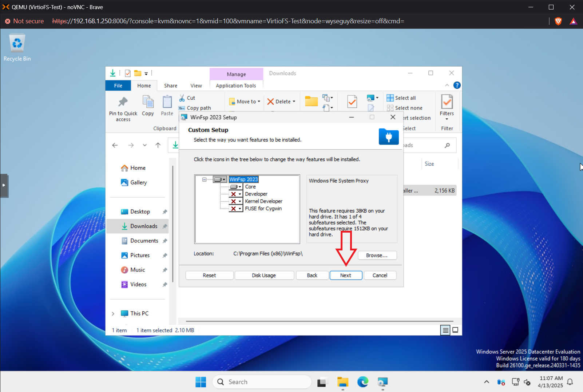Open the Windows Start menu
Image resolution: width=583 pixels, height=392 pixels.
201,382
